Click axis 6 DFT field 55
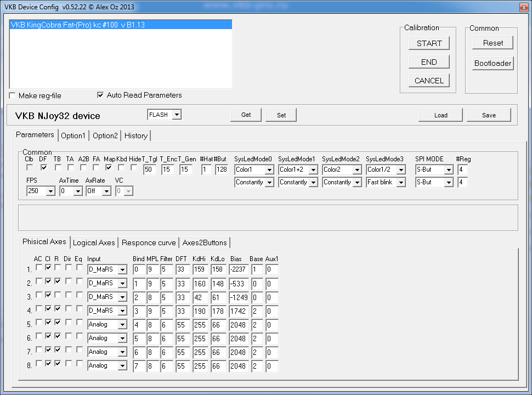The height and width of the screenshot is (395, 532). 183,338
